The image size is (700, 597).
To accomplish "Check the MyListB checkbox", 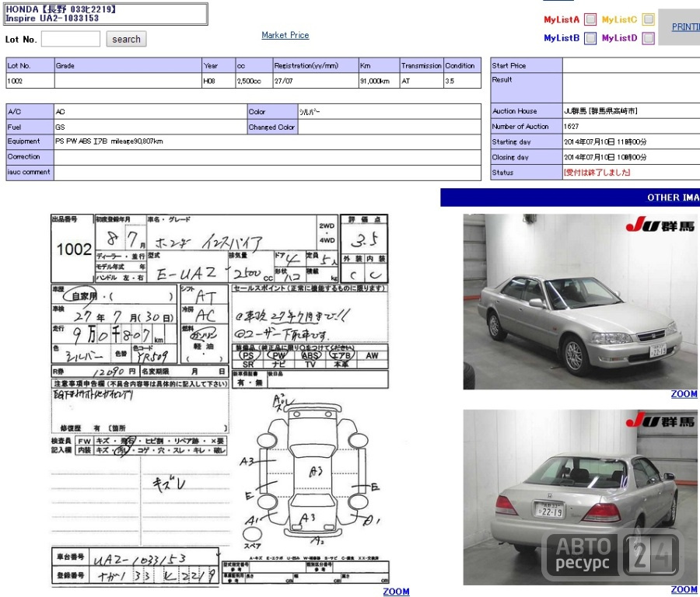I will click(x=590, y=38).
